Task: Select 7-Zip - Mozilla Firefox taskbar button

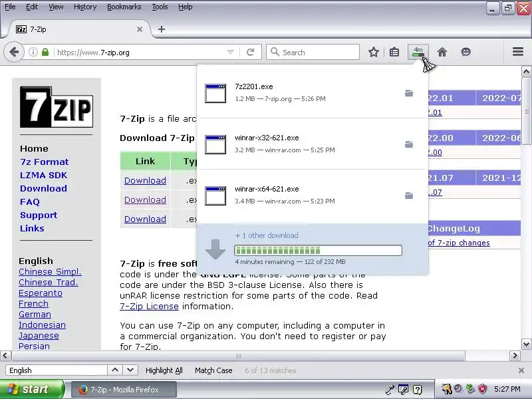Action: (x=124, y=390)
